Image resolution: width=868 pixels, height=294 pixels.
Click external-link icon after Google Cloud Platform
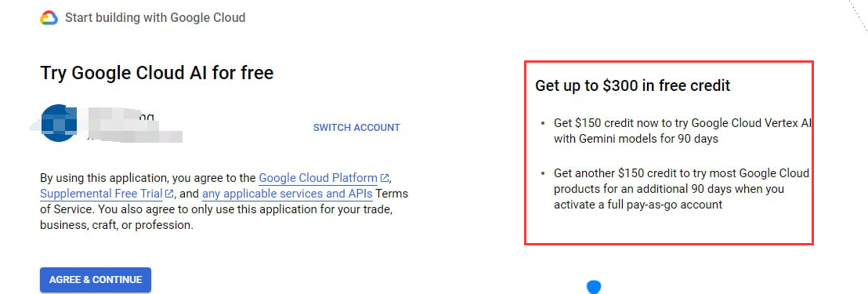(x=385, y=178)
